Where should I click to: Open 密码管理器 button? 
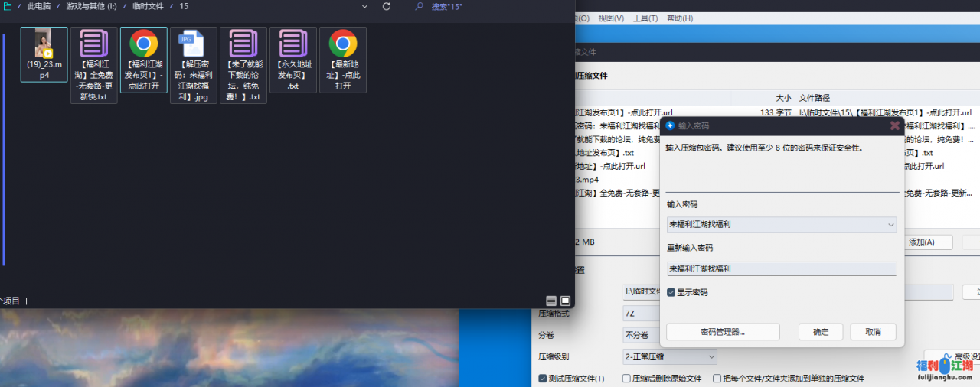coord(723,332)
